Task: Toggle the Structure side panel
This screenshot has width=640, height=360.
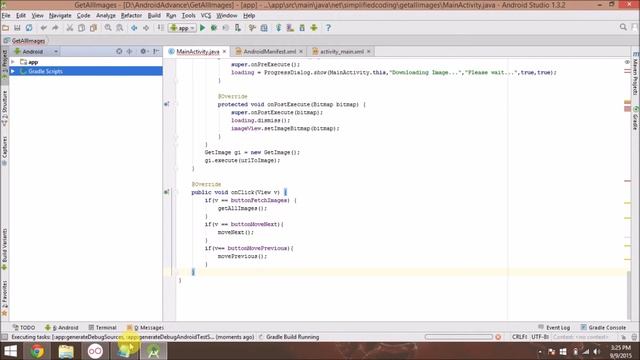Action: (x=4, y=108)
